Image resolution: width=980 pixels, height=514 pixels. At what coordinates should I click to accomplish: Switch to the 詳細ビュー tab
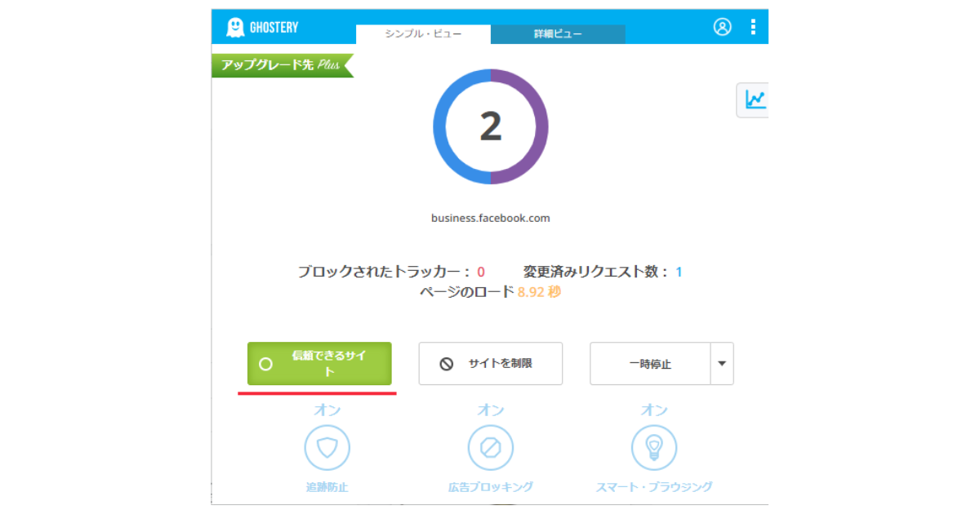[558, 34]
